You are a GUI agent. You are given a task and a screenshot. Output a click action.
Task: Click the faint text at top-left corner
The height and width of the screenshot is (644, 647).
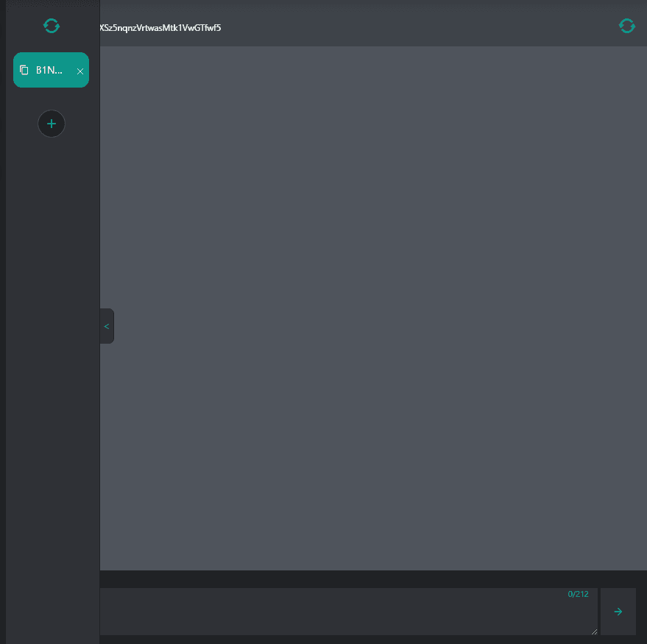44,4
